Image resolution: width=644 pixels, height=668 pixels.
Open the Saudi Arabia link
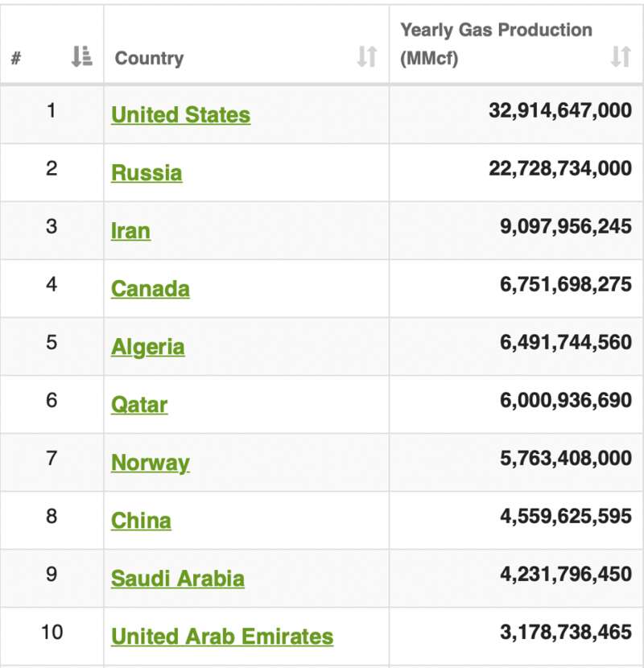tap(178, 579)
